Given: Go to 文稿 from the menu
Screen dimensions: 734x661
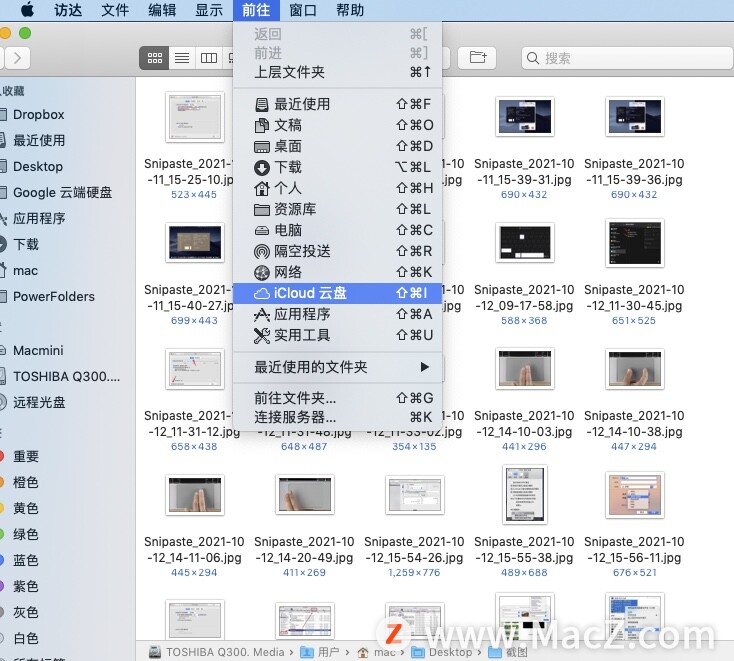Looking at the screenshot, I should pos(338,125).
